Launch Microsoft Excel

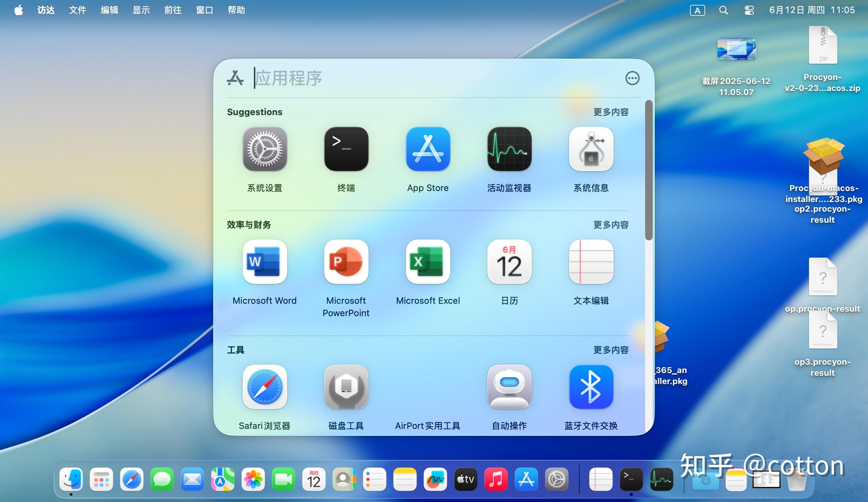pyautogui.click(x=428, y=262)
